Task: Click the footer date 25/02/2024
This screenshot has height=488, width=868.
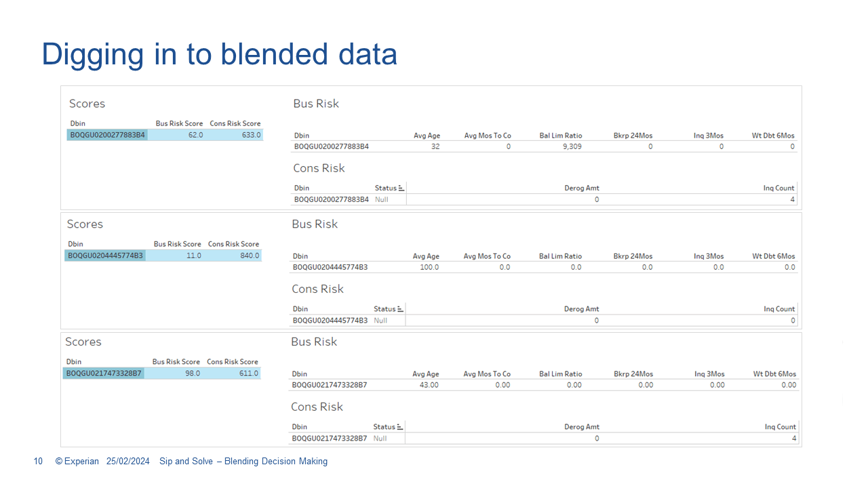Action: coord(128,462)
